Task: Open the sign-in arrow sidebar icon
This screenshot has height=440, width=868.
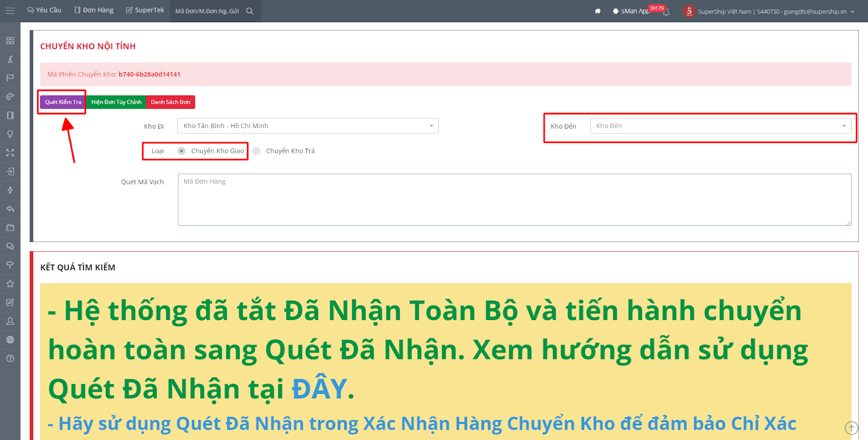Action: coord(10,171)
